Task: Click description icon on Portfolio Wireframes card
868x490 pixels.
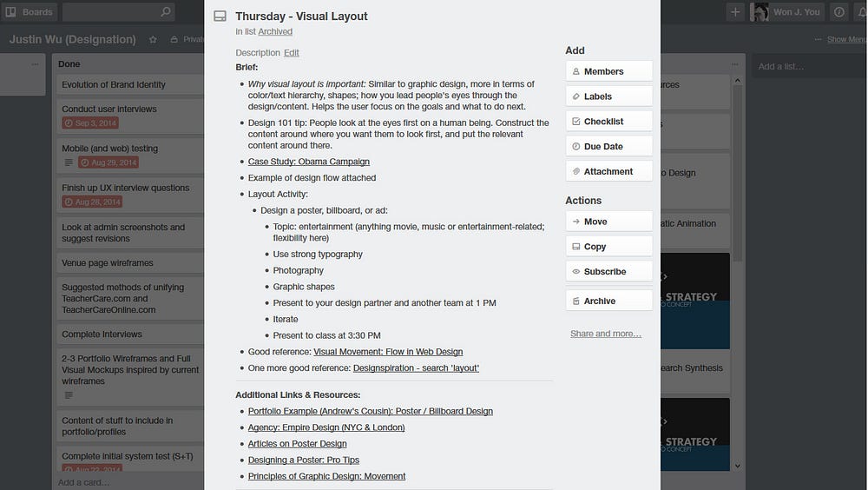Action: pyautogui.click(x=69, y=395)
